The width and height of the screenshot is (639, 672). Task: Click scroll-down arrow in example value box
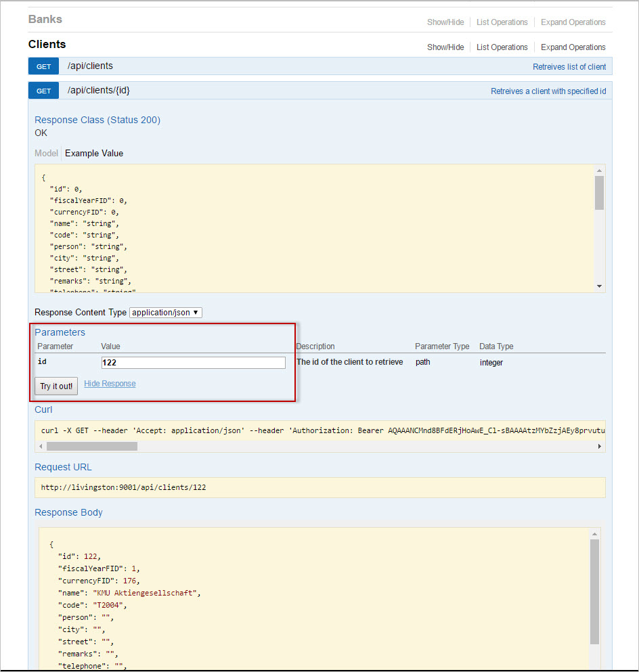pyautogui.click(x=599, y=286)
